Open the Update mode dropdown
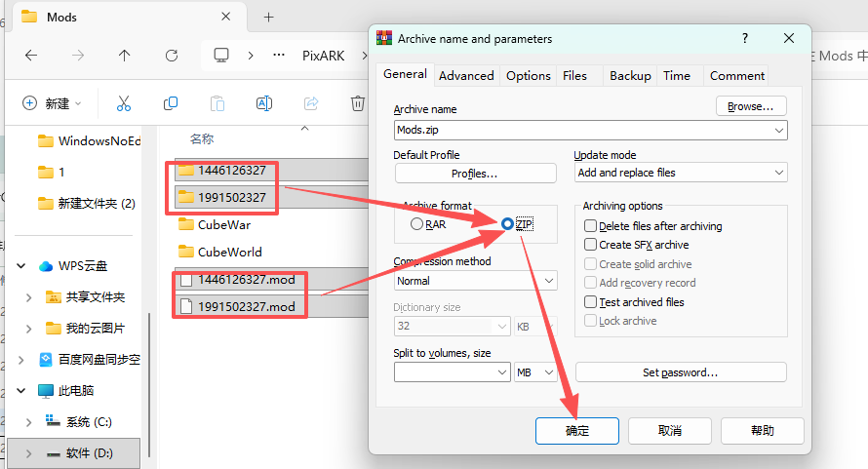868x469 pixels. click(680, 173)
